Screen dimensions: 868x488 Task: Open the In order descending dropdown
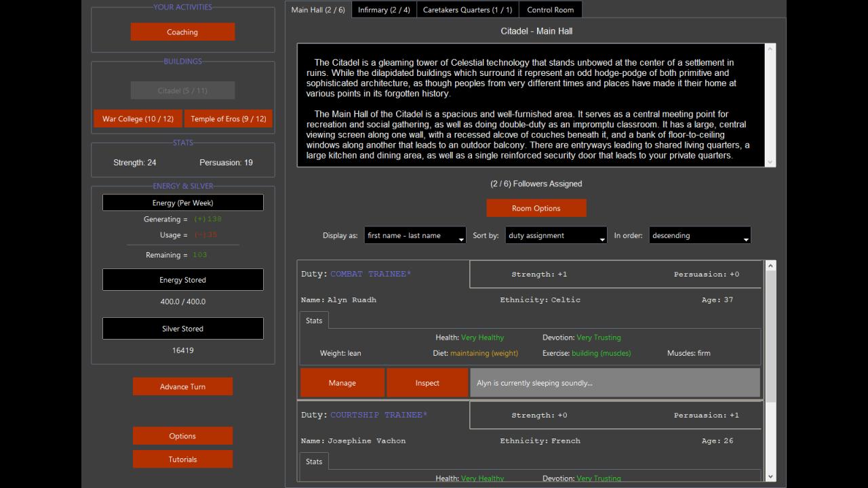coord(700,235)
